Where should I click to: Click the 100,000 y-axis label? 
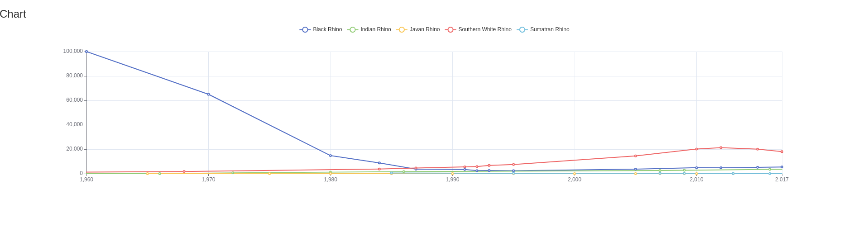(x=73, y=52)
